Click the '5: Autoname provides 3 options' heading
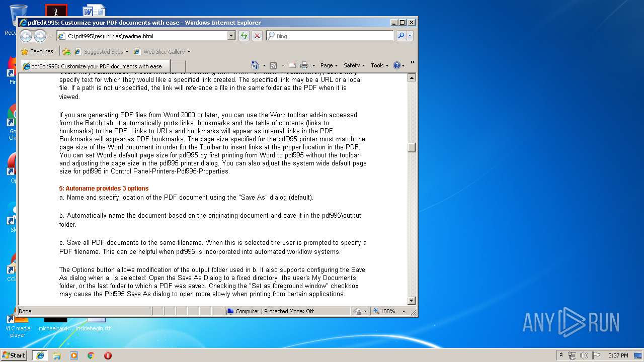The height and width of the screenshot is (362, 644). point(104,189)
